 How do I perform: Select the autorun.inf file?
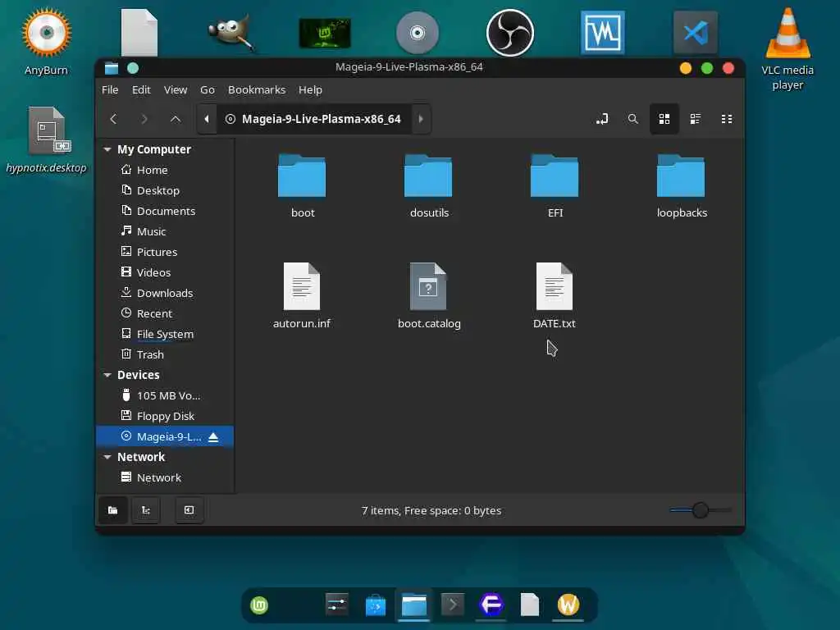302,295
